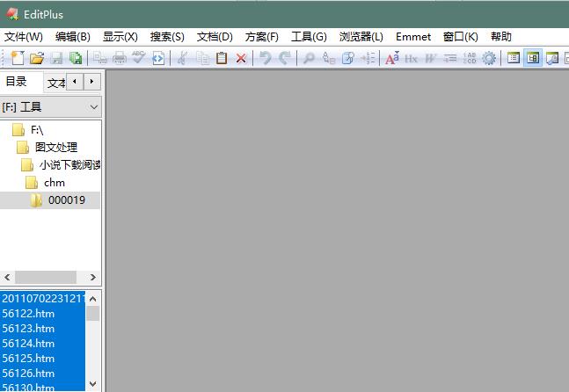The width and height of the screenshot is (569, 392).
Task: Open the 工具(G) menu
Action: tap(309, 37)
